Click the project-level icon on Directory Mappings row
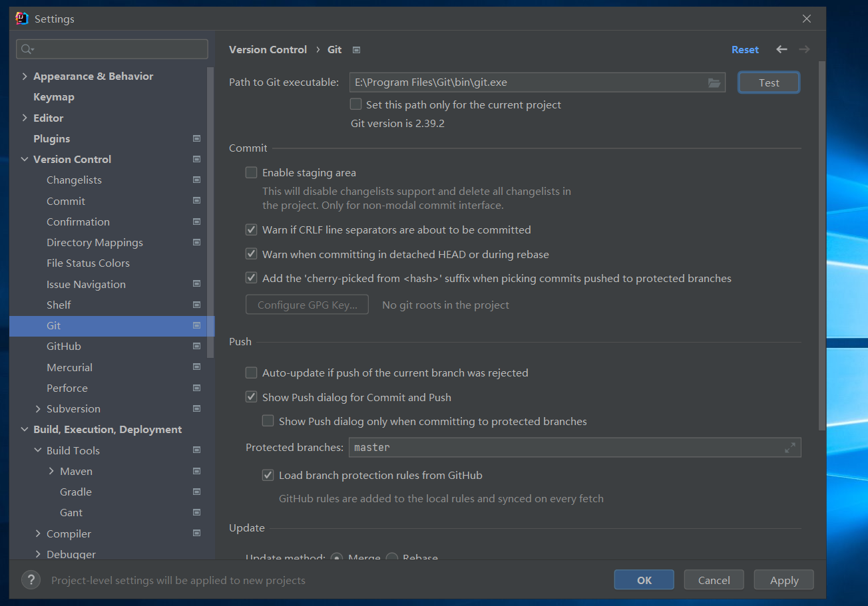 (x=196, y=242)
